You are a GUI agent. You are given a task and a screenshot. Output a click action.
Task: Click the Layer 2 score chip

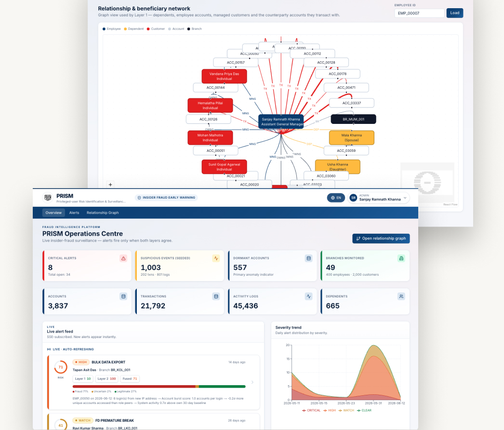(x=106, y=379)
